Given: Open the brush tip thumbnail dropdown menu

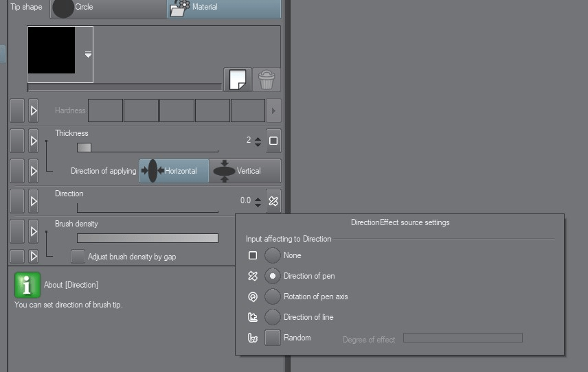Looking at the screenshot, I should click(x=88, y=55).
